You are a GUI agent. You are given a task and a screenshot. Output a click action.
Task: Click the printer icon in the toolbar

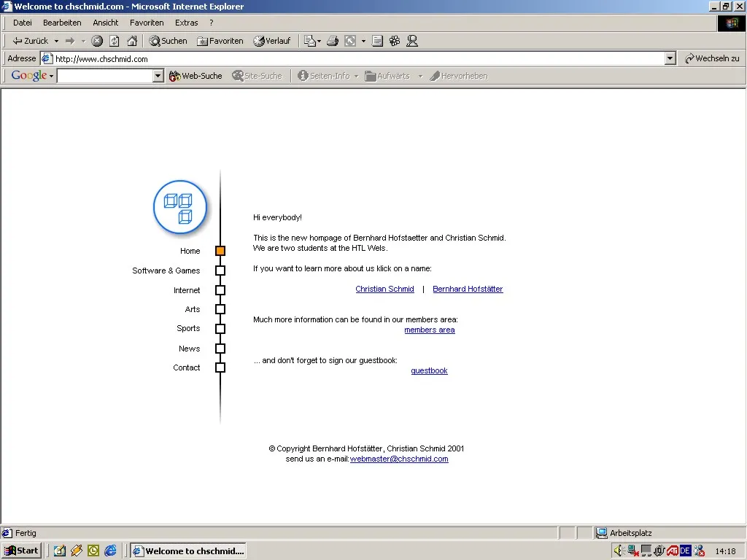[333, 41]
